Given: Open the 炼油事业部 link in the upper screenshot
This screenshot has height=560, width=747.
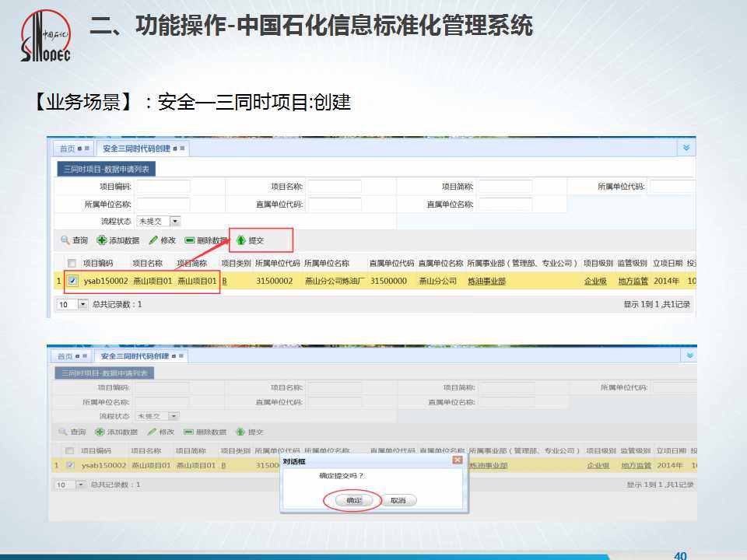Looking at the screenshot, I should [486, 282].
